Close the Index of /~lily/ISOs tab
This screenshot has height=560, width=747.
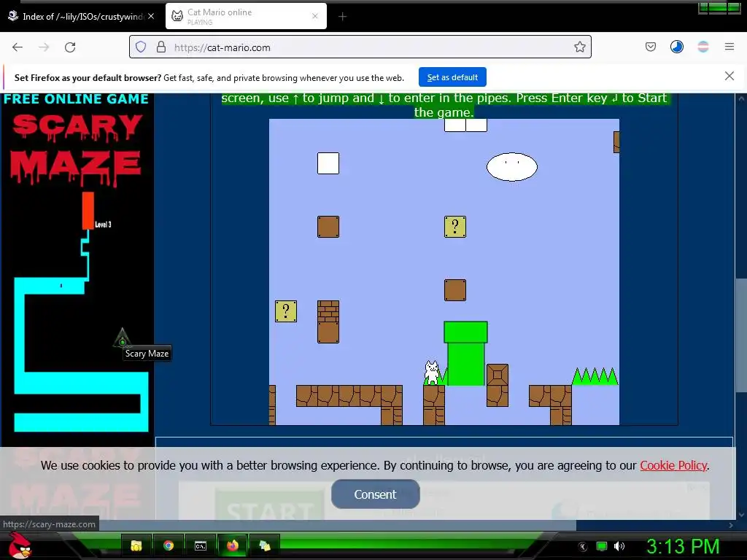click(x=151, y=16)
